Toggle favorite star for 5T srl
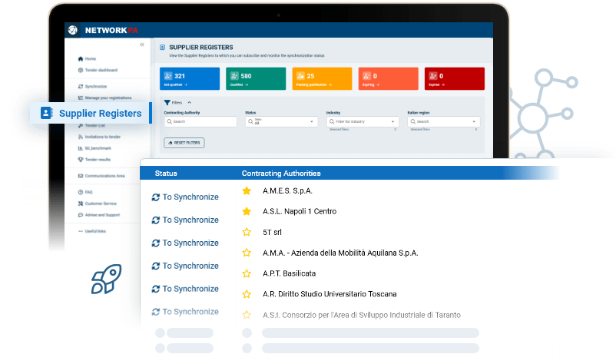 point(247,232)
